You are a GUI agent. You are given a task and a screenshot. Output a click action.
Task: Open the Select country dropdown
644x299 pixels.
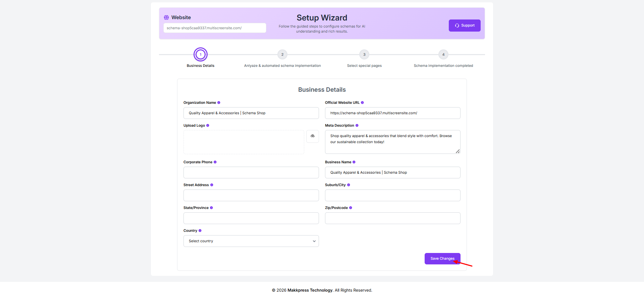click(x=251, y=241)
